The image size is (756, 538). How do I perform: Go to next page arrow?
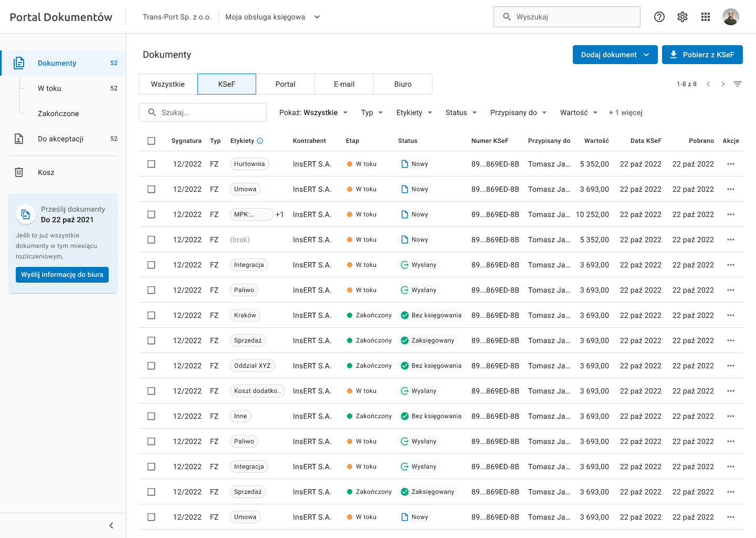(x=723, y=84)
